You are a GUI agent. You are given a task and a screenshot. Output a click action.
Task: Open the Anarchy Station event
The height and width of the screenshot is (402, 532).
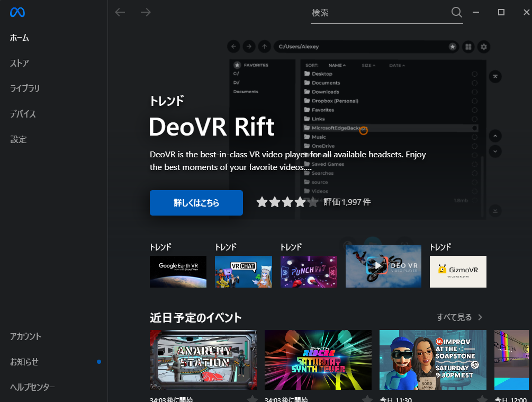(203, 360)
